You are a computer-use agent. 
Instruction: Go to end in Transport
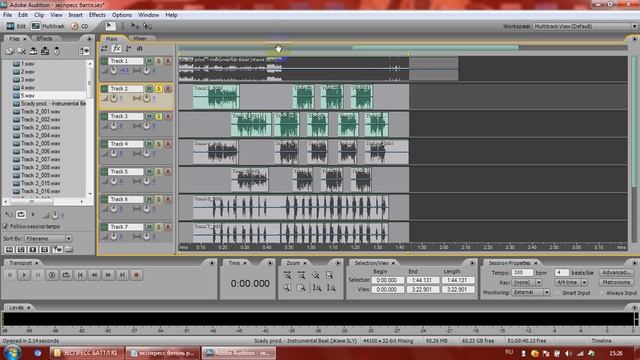pyautogui.click(x=122, y=275)
